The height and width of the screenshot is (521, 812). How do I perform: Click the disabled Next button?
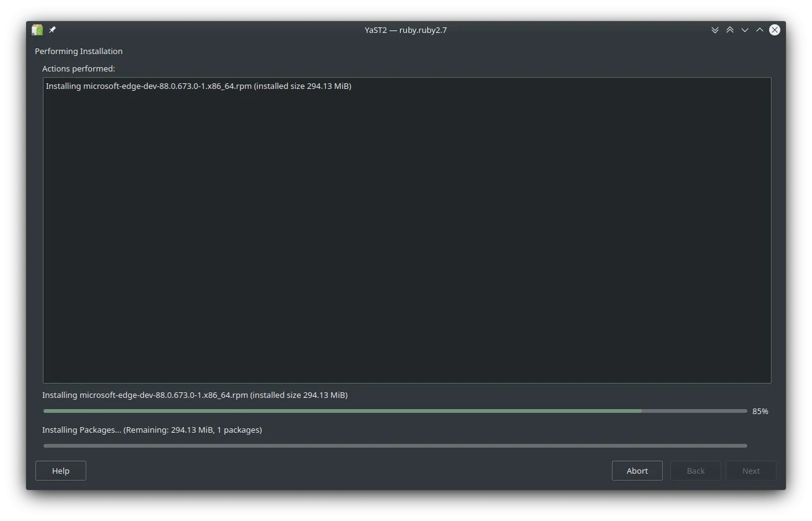pos(750,471)
